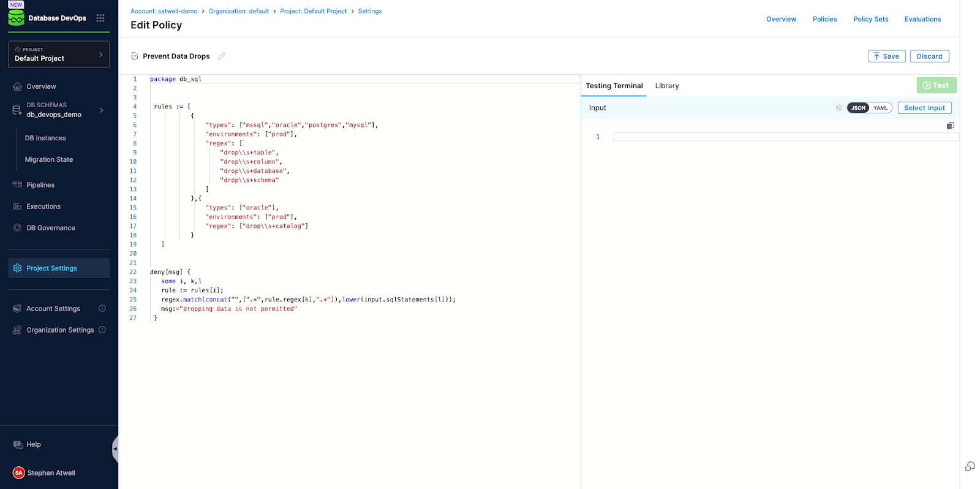Open the Evaluations tab
Viewport: 980px width, 489px height.
(x=922, y=19)
